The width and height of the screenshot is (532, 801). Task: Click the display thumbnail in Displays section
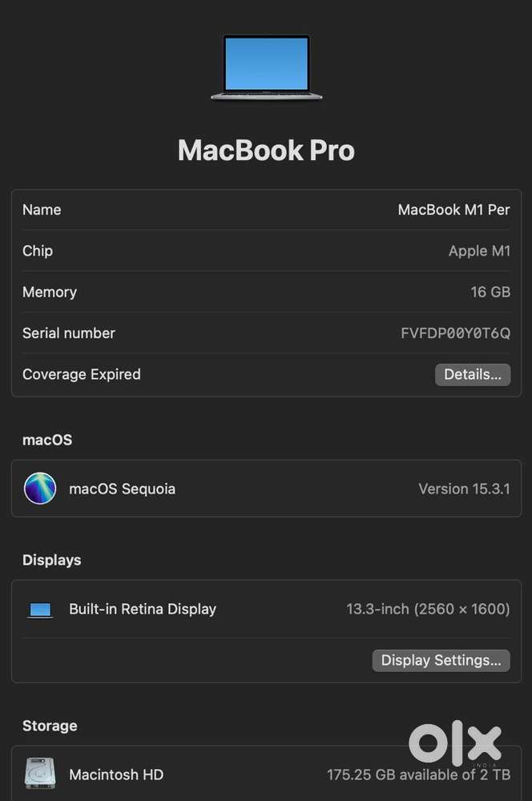[x=40, y=610]
